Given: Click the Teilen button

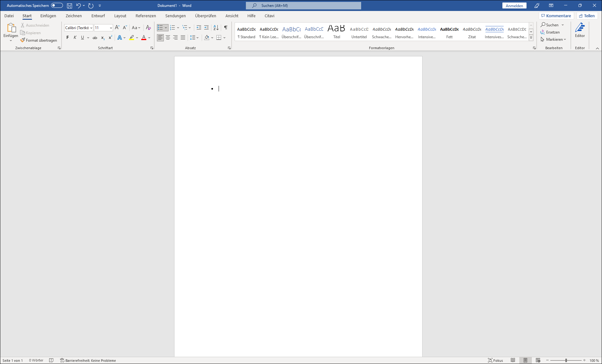Looking at the screenshot, I should (587, 16).
